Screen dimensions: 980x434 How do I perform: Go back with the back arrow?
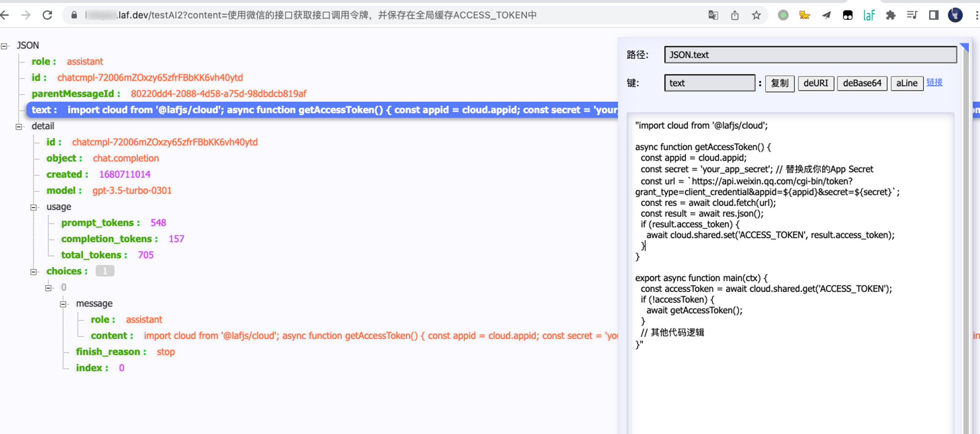[5, 15]
